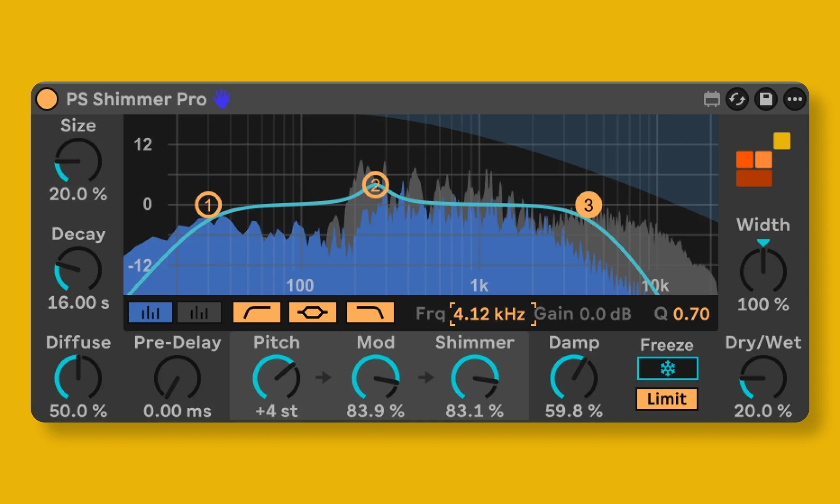Open the three-dots options menu
Viewport: 840px width, 504px height.
click(795, 100)
